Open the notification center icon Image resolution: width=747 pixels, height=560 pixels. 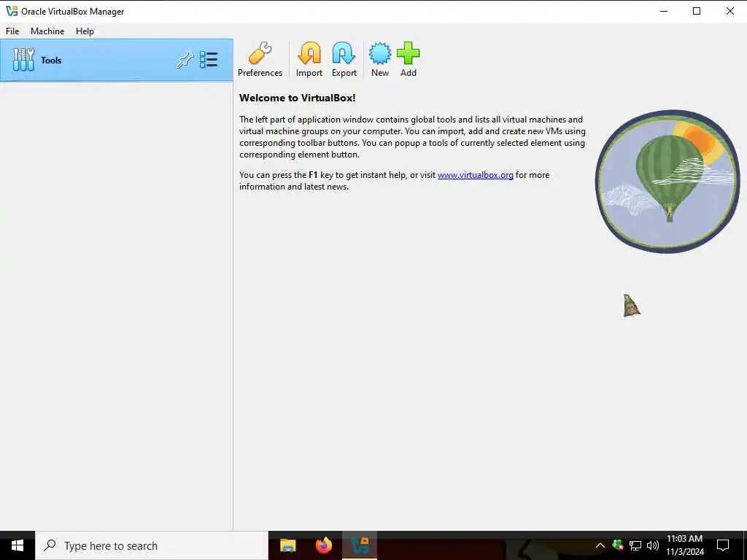[723, 545]
